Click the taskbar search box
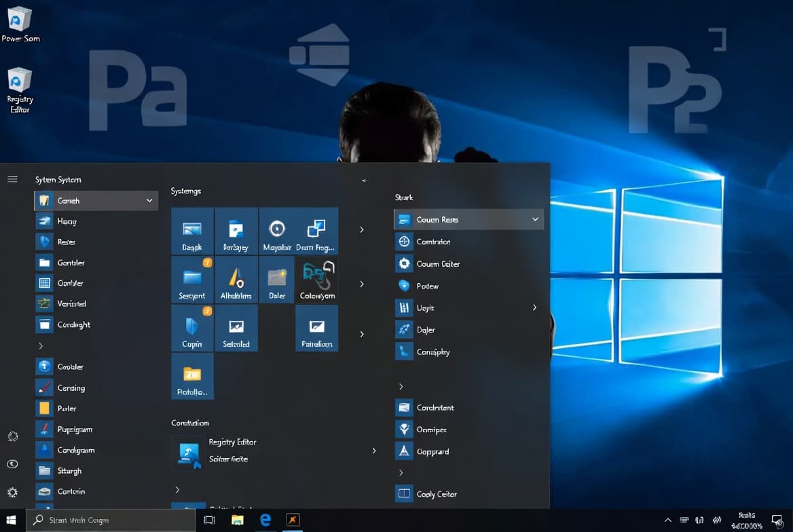This screenshot has height=532, width=793. 111,520
